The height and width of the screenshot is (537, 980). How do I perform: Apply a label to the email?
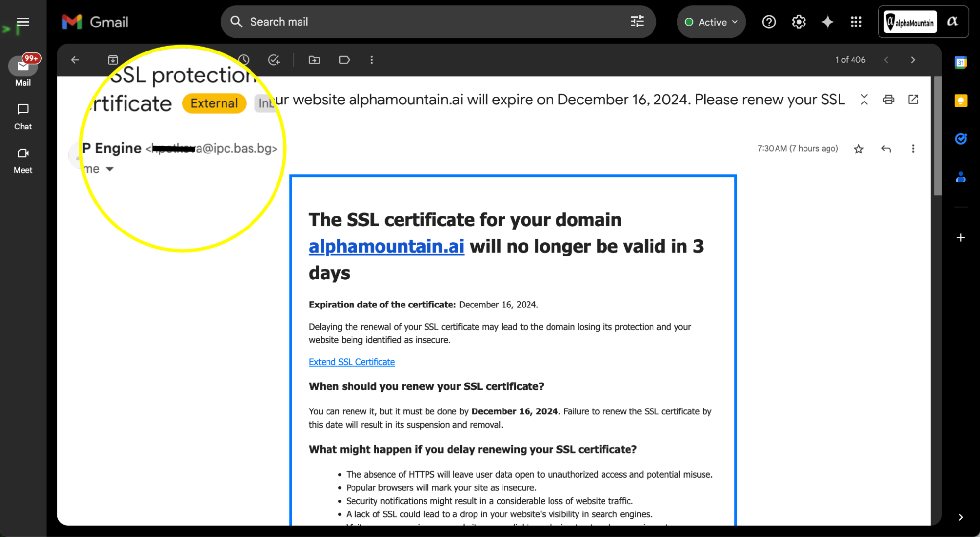click(344, 60)
